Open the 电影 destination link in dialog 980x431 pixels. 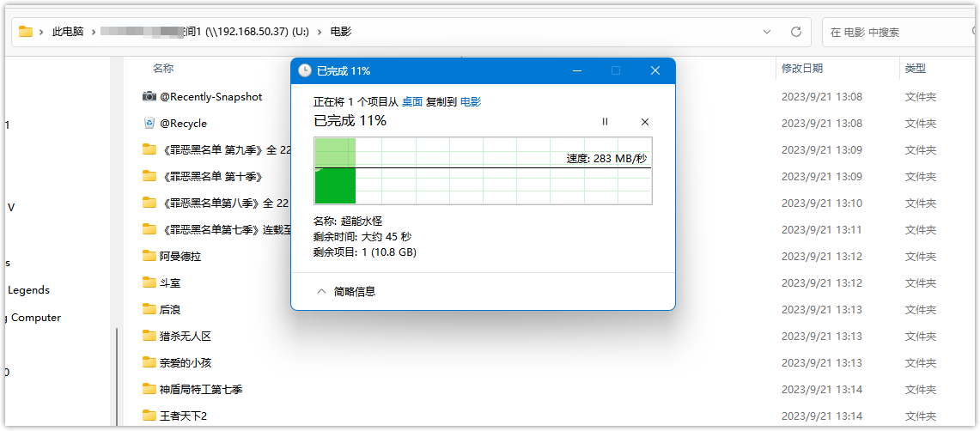pyautogui.click(x=471, y=101)
